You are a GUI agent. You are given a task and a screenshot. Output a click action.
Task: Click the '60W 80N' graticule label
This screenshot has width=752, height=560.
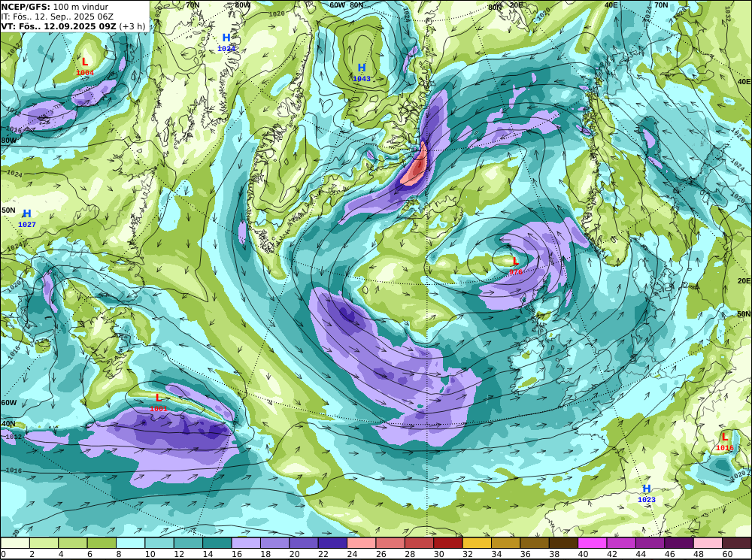[346, 5]
